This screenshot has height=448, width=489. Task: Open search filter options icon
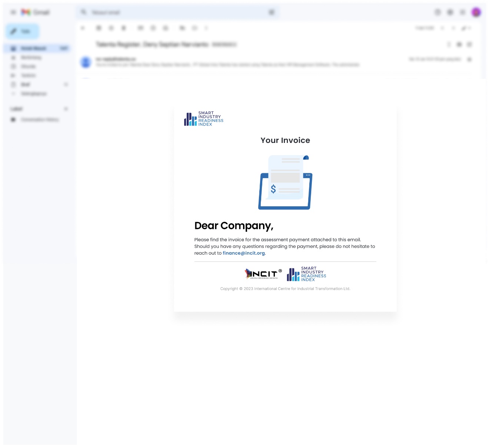click(x=272, y=13)
